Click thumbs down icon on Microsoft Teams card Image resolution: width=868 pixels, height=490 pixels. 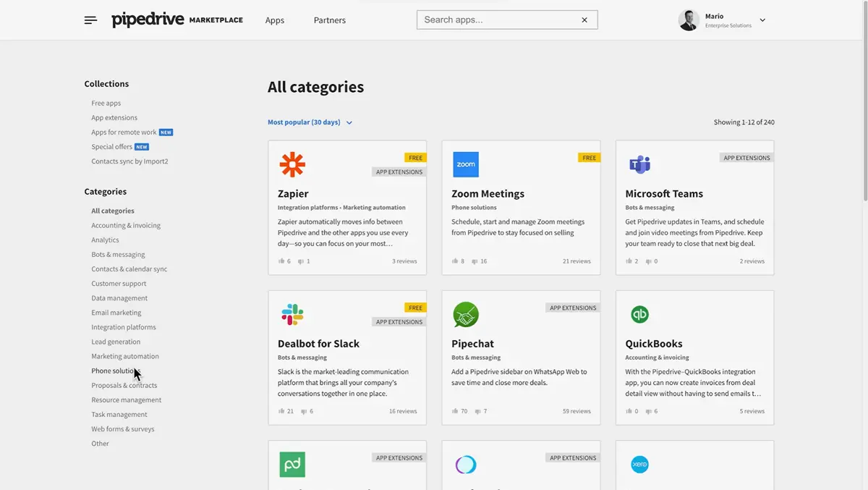point(648,261)
